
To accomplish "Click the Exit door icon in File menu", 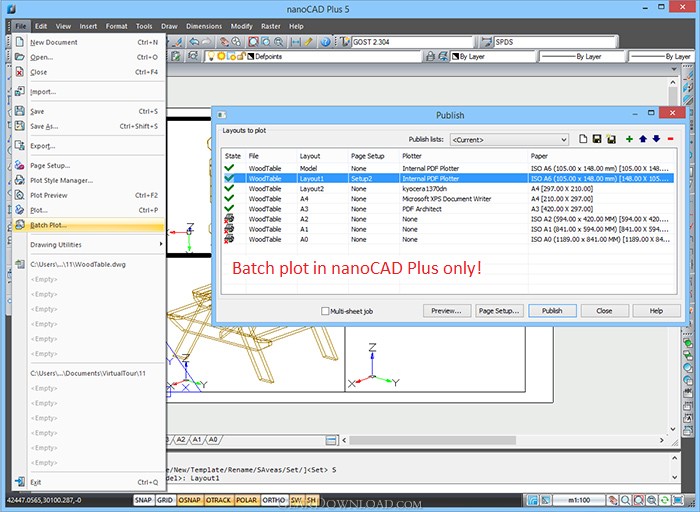I will tap(19, 482).
